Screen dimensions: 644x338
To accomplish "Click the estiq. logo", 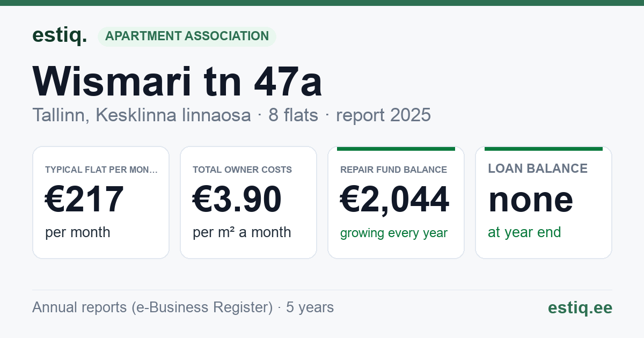I will [x=60, y=35].
